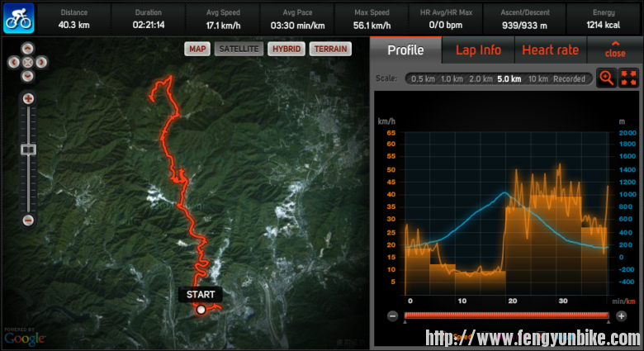
Task: Select the Recorded scale option
Action: (x=569, y=79)
